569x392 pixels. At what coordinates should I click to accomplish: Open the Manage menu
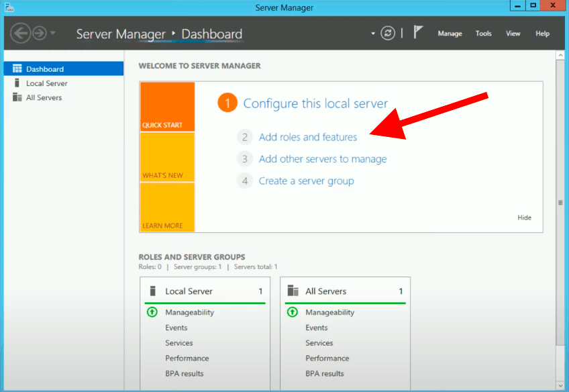450,34
